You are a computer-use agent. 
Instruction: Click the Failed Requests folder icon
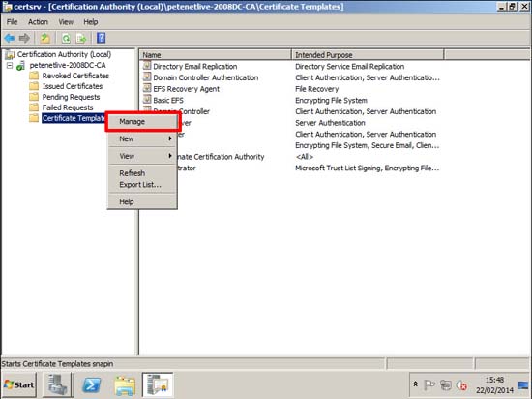(x=34, y=107)
